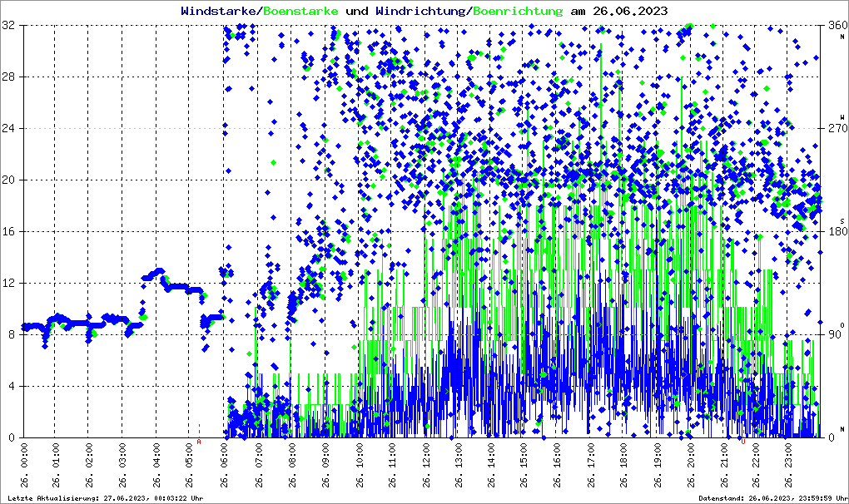Click the 'S' compass label above 180

pyautogui.click(x=842, y=220)
